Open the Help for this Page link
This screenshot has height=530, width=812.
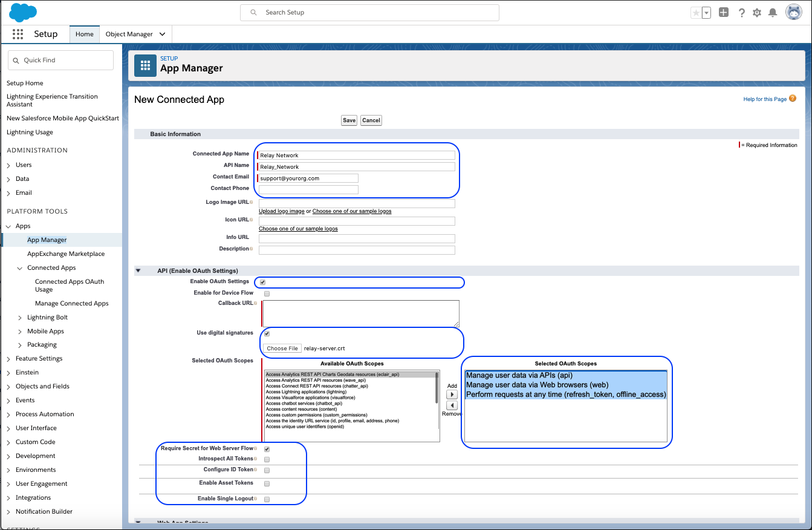(x=764, y=99)
